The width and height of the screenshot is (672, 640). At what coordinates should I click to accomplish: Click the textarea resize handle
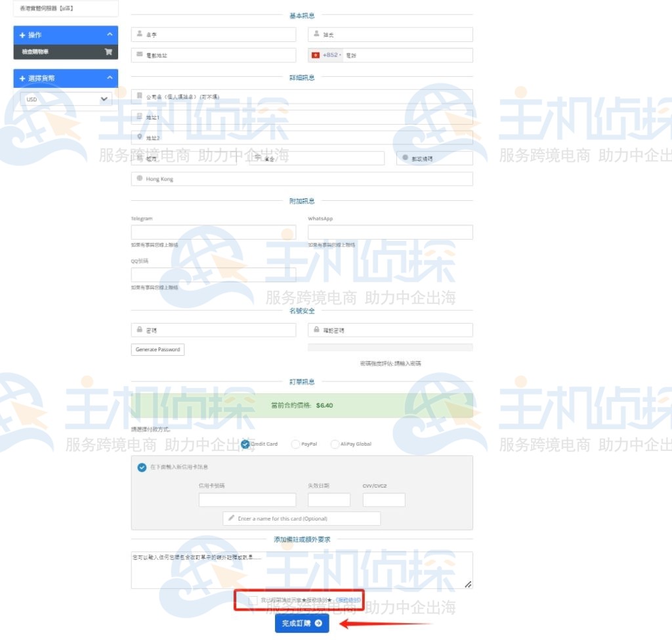pos(468,584)
